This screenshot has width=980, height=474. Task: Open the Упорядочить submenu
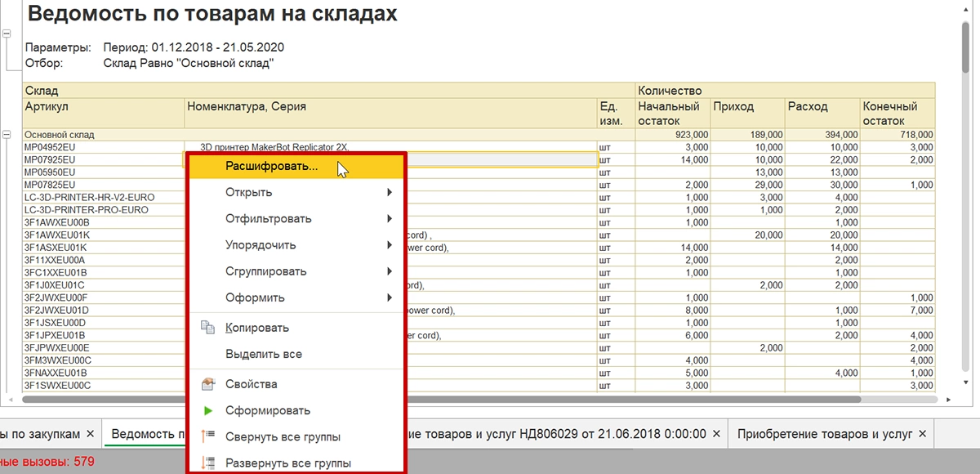pyautogui.click(x=296, y=245)
